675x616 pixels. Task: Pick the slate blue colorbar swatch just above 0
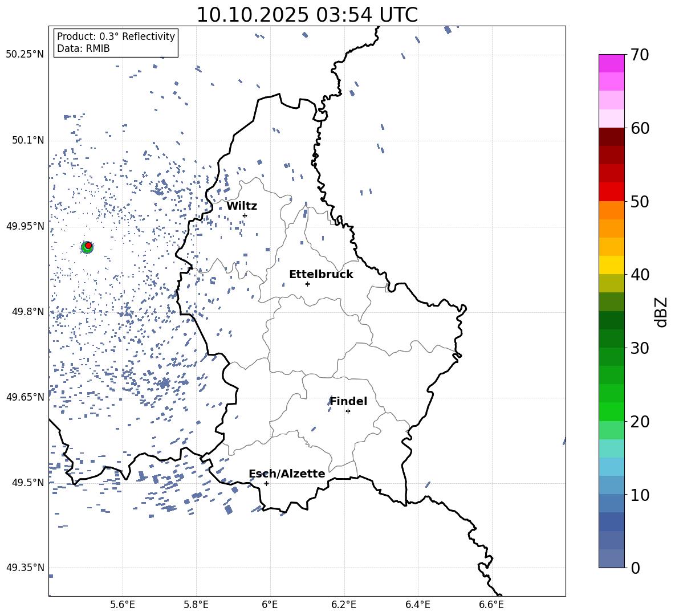click(611, 558)
